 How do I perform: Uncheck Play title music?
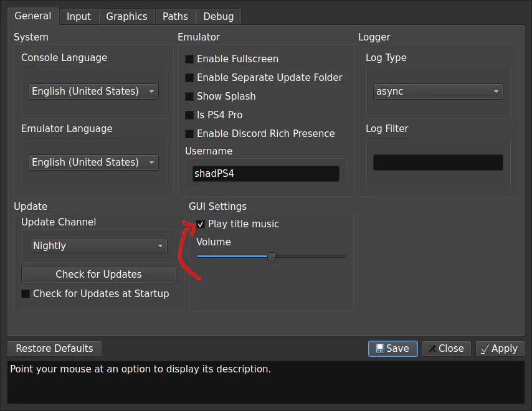pos(201,224)
